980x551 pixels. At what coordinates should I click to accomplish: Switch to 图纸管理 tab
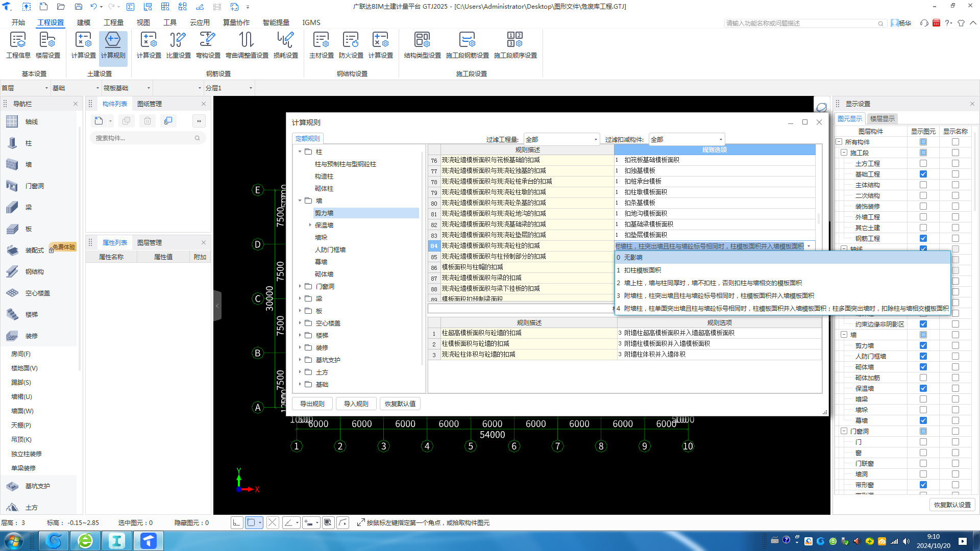(150, 104)
